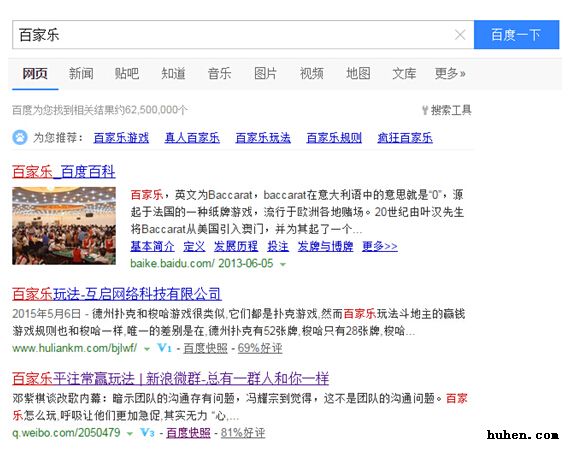This screenshot has height=449, width=569.
Task: Jump to 定义 section link
Action: click(x=194, y=246)
